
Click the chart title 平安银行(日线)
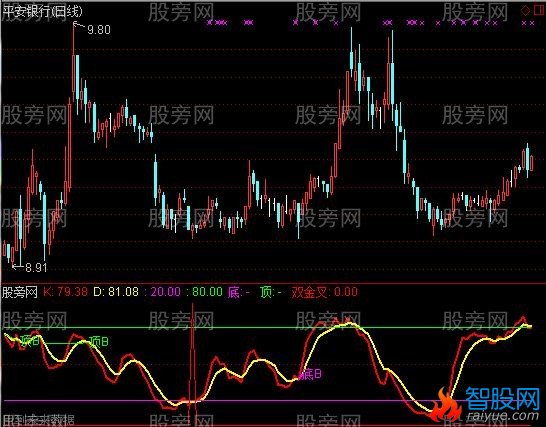point(42,11)
